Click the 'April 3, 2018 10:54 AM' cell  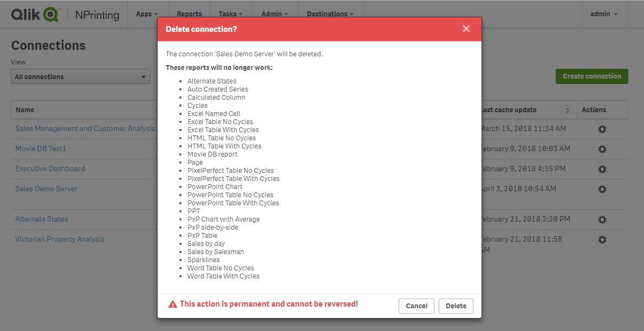tap(518, 189)
